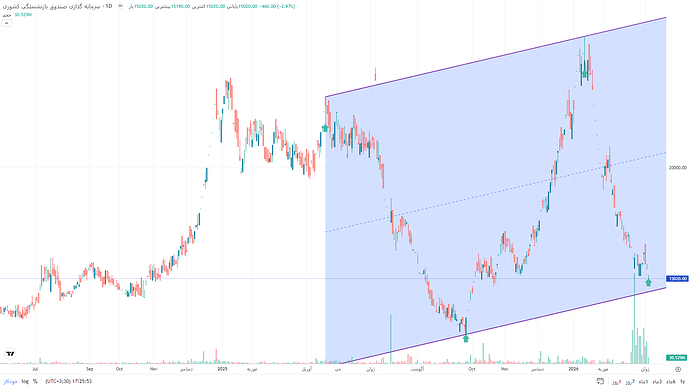
Task: Select the 3 month (3ماه) range
Action: point(657,381)
